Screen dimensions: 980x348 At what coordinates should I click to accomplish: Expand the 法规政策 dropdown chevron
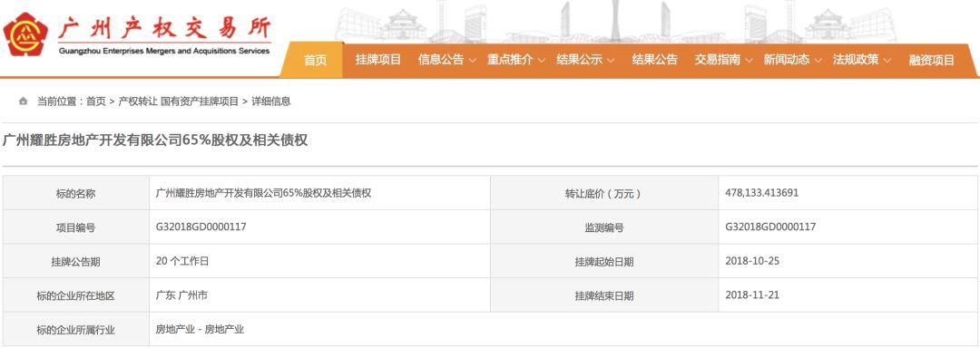(887, 61)
